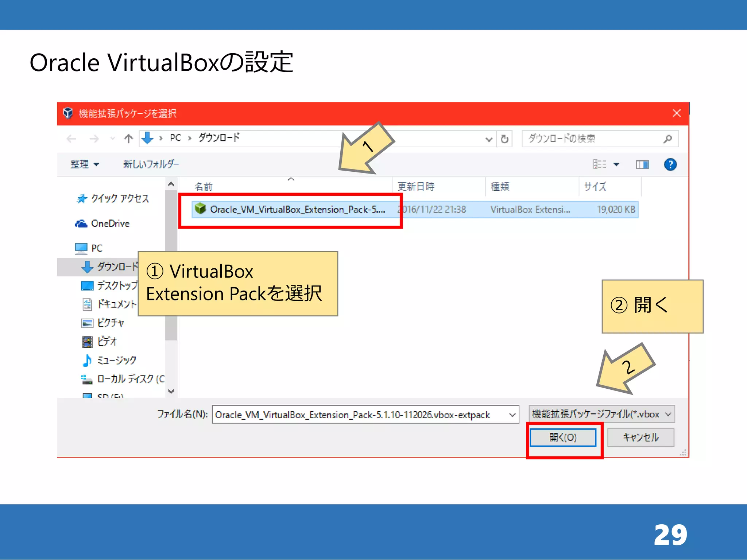
Task: Click the OneDrive cloud icon
Action: point(81,223)
